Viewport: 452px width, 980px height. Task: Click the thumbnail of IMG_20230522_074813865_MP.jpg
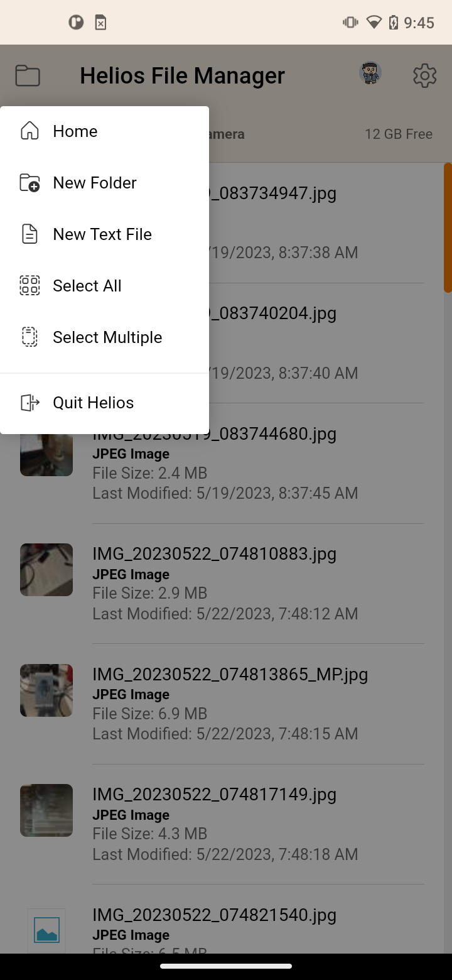click(46, 690)
